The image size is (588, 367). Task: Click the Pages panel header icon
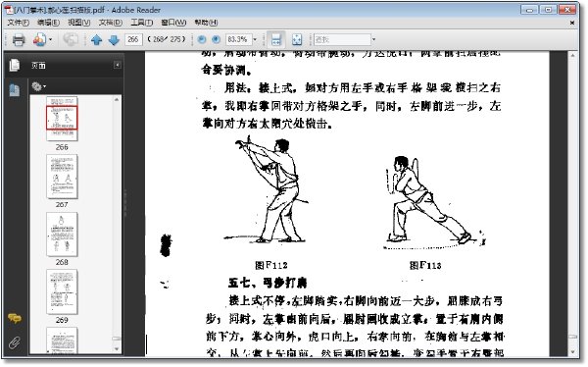(x=15, y=65)
